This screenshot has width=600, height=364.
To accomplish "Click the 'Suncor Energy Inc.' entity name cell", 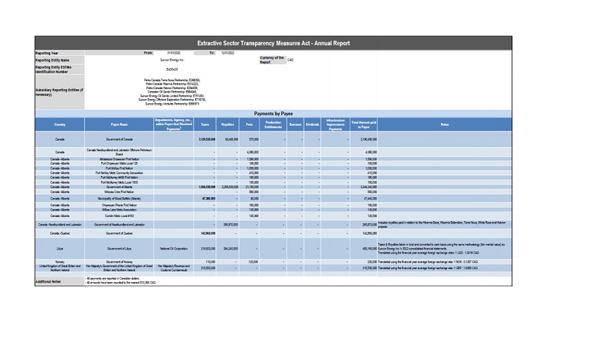I will coord(172,60).
